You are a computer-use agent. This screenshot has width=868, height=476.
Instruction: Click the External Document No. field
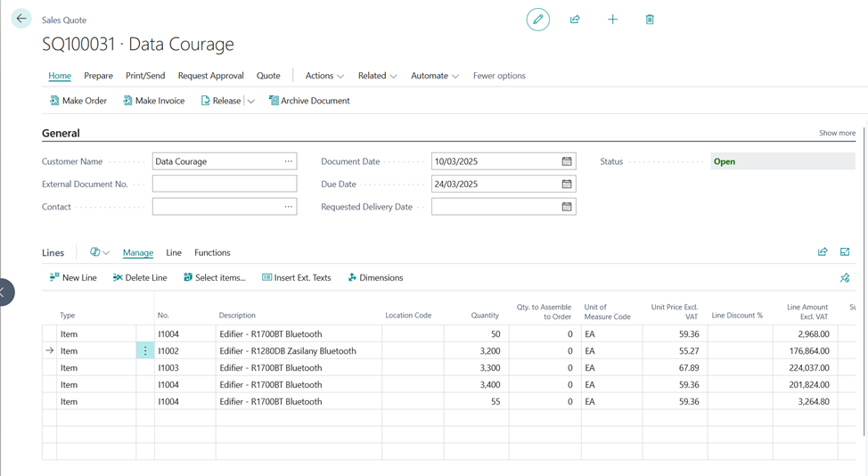click(x=225, y=184)
